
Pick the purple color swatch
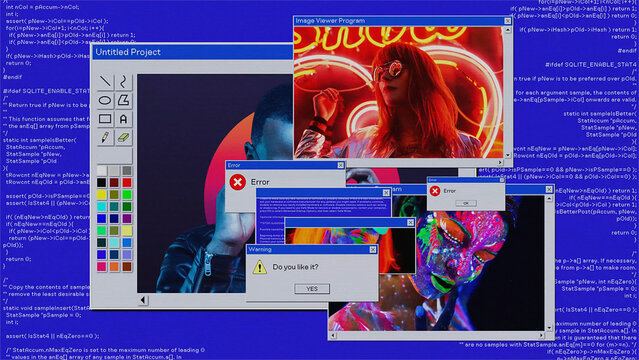tap(127, 219)
